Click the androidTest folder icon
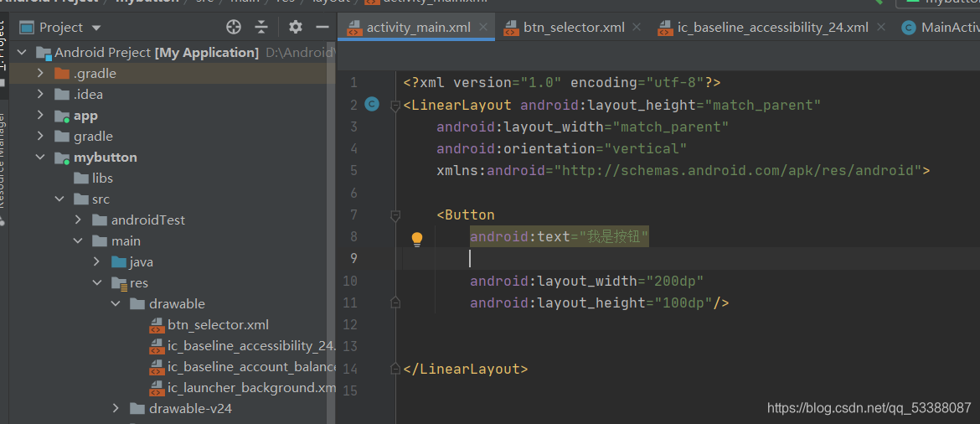 coord(100,220)
